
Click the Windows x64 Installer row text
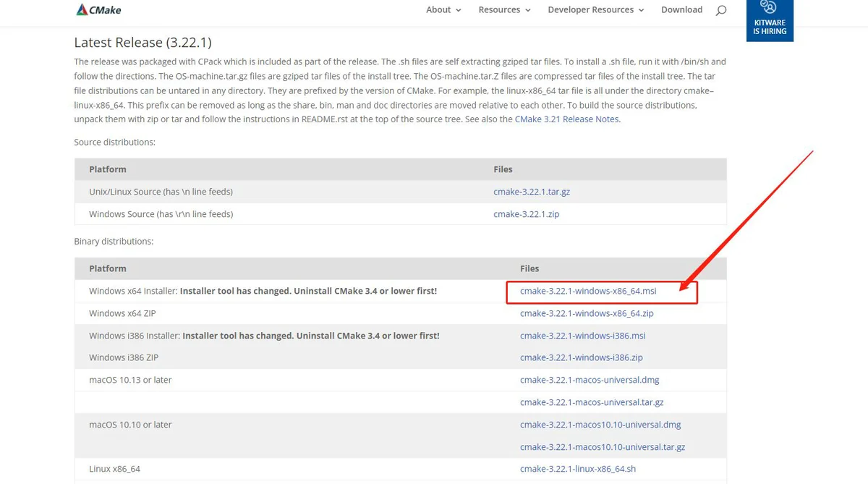(x=263, y=291)
